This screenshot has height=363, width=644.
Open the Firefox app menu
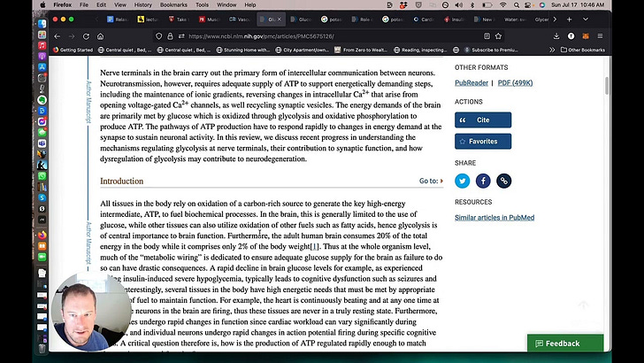[x=63, y=5]
